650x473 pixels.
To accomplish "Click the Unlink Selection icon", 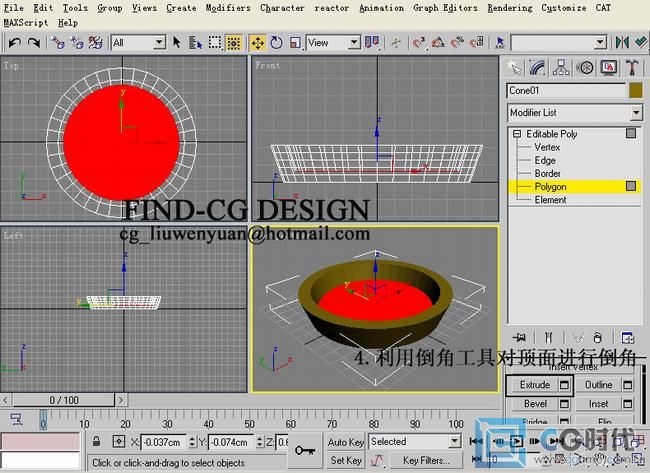I will 77,42.
